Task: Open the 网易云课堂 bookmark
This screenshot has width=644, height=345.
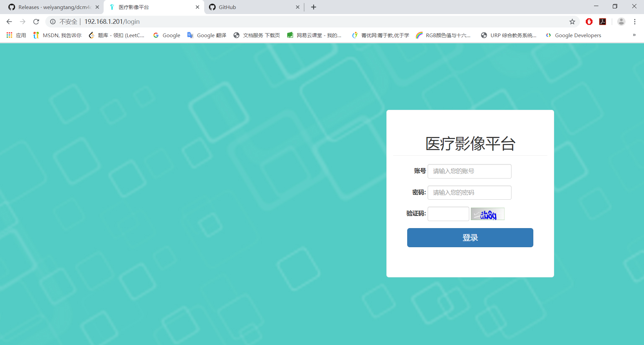Action: 314,35
